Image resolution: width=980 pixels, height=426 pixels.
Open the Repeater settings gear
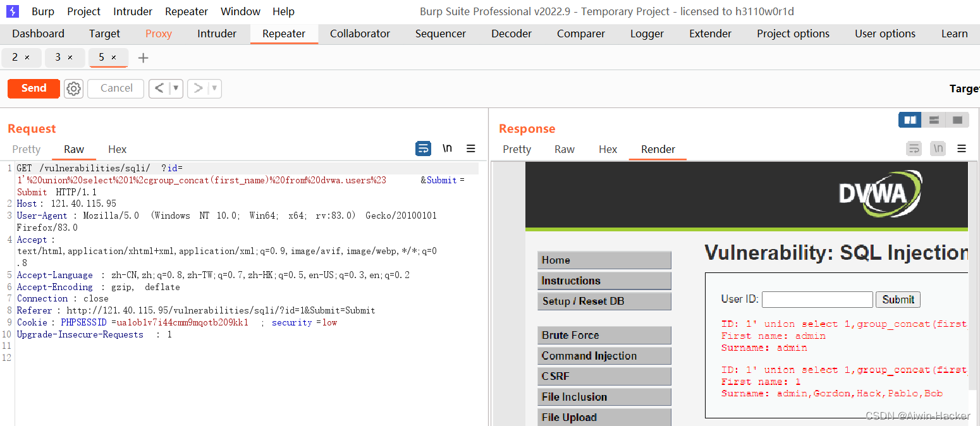pos(74,88)
